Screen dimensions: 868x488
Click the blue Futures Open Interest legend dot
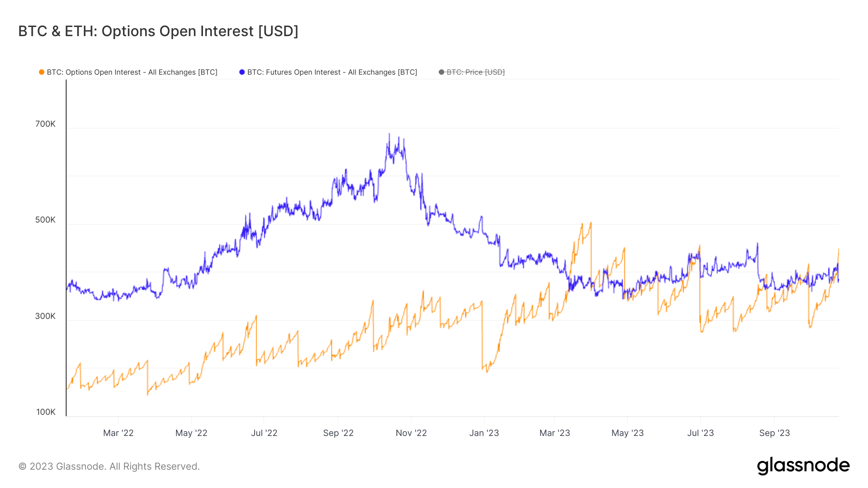[242, 72]
